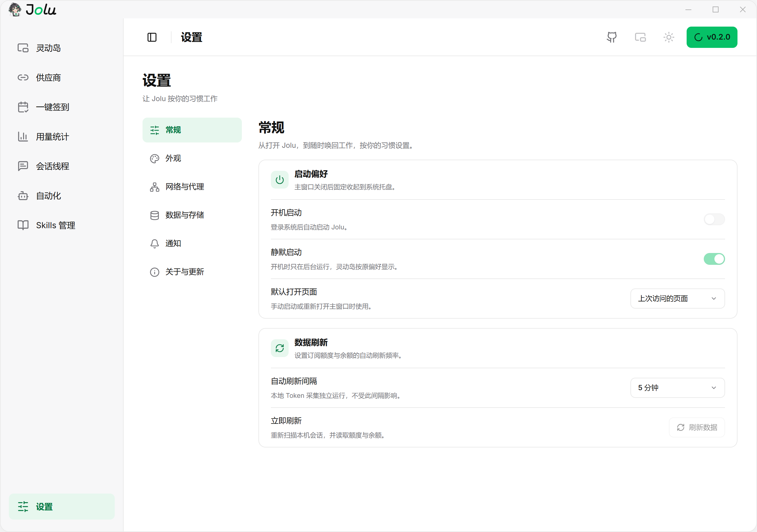Open 网络与代理 settings tab

tap(192, 187)
